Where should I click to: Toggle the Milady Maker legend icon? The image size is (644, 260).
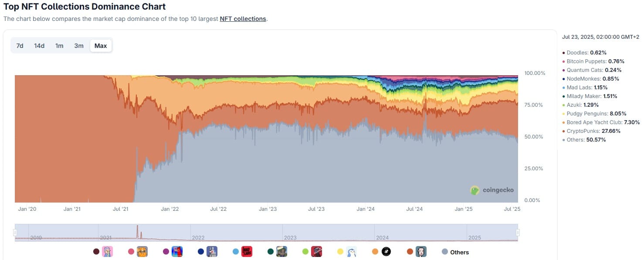[282, 252]
